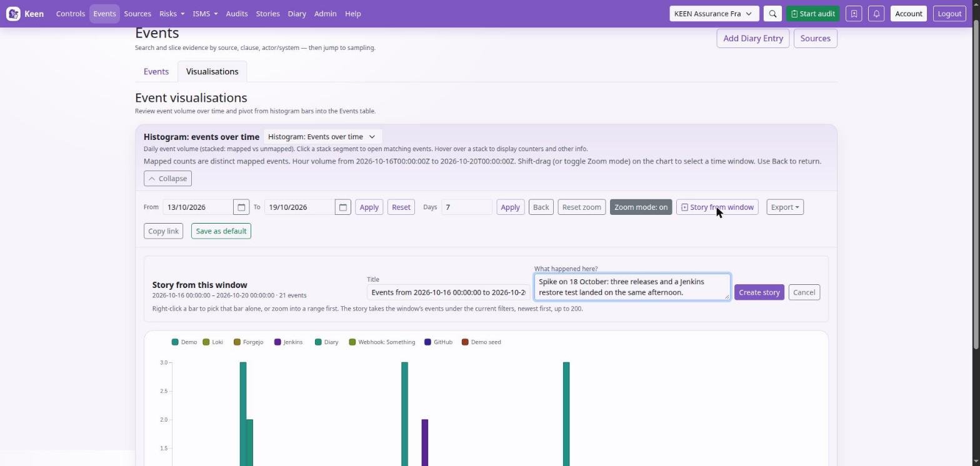Open the KEEN Assurance framework selector
The height and width of the screenshot is (466, 980).
714,14
